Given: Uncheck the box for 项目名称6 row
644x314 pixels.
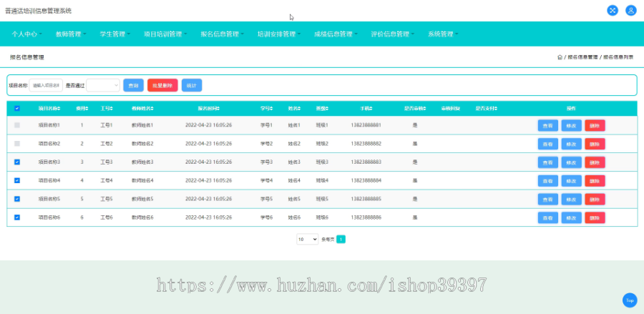Looking at the screenshot, I should click(17, 217).
